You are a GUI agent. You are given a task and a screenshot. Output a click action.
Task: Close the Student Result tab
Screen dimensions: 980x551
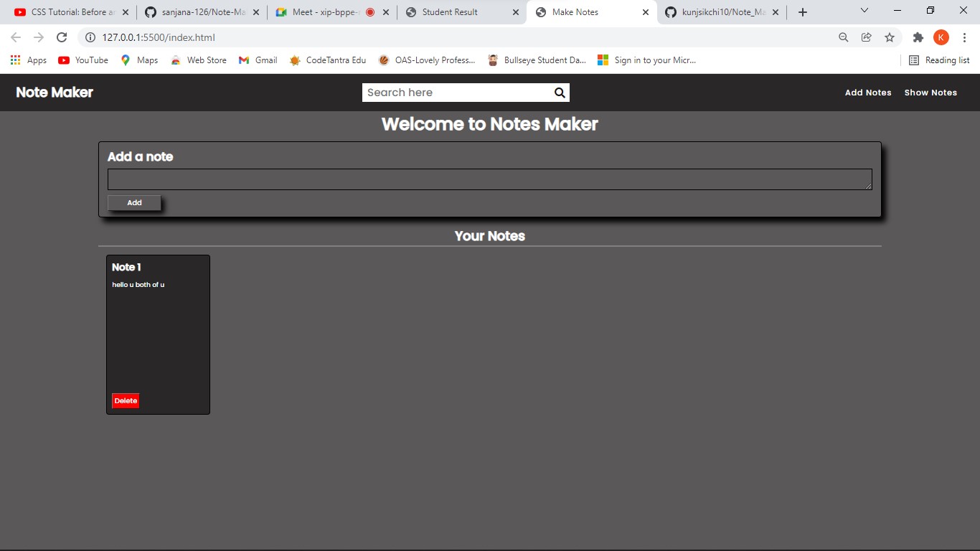pyautogui.click(x=514, y=12)
